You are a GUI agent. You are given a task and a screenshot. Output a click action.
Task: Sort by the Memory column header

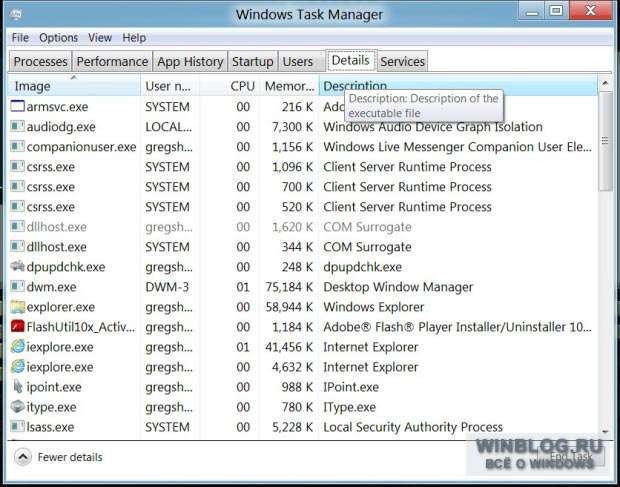(289, 86)
